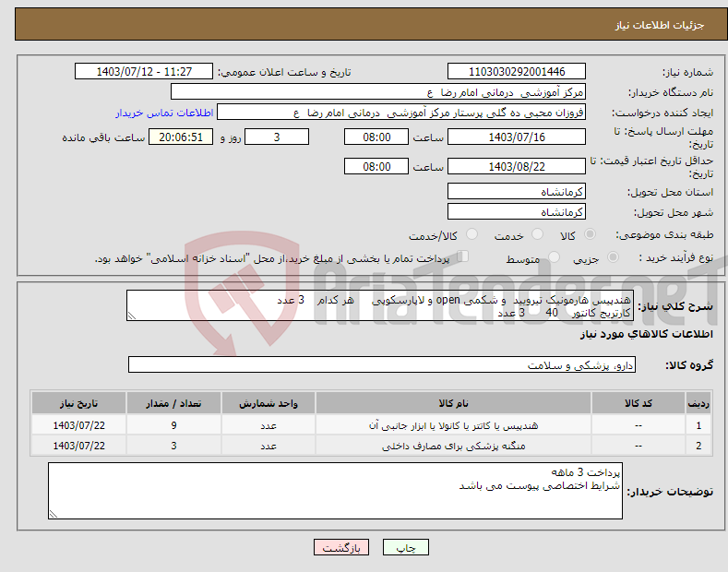Select the خدمت radio button
Viewport: 728px width, 572px height.
tap(537, 234)
